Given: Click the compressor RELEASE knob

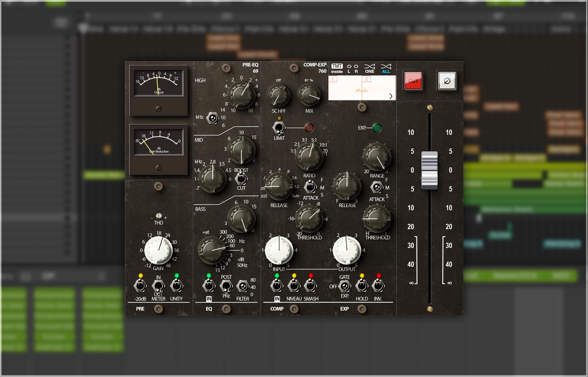Looking at the screenshot, I should (x=278, y=186).
